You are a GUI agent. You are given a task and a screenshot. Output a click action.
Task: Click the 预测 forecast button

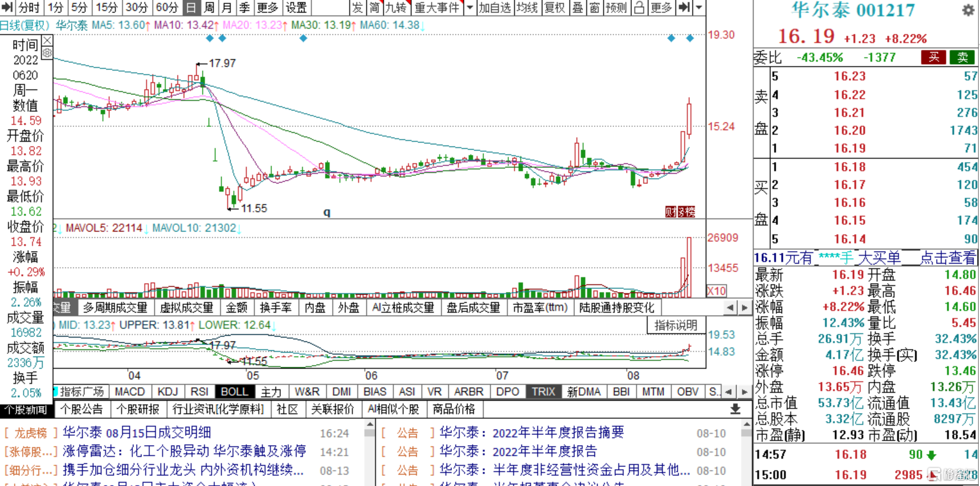pos(617,8)
